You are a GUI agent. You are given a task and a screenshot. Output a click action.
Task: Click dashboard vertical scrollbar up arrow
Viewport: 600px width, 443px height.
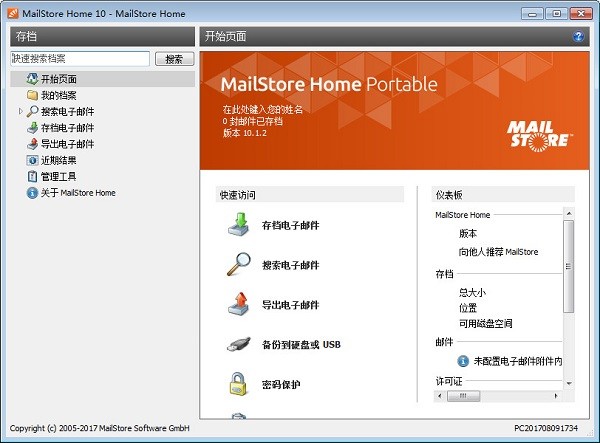click(x=569, y=213)
